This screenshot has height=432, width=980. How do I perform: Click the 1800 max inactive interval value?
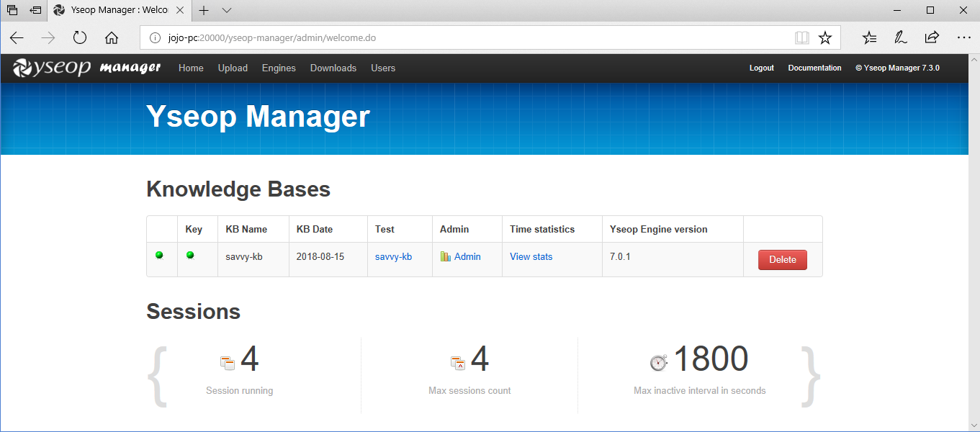click(711, 359)
